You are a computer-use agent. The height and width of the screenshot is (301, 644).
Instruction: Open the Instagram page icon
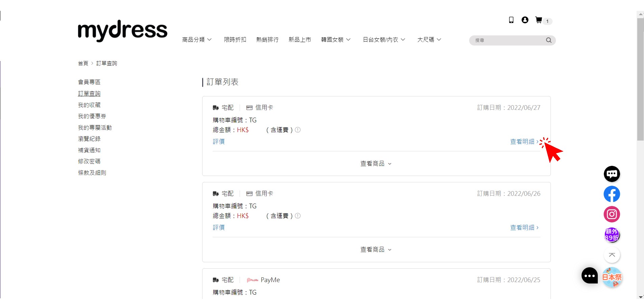612,214
